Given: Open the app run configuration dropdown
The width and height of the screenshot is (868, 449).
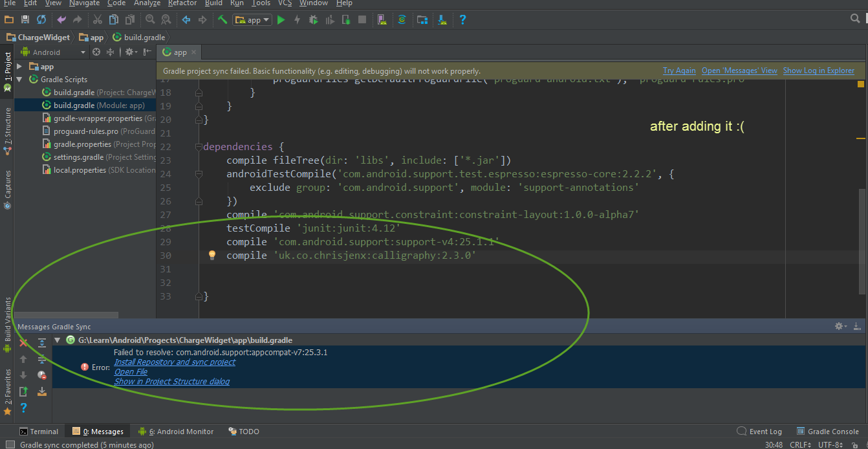Looking at the screenshot, I should click(253, 20).
